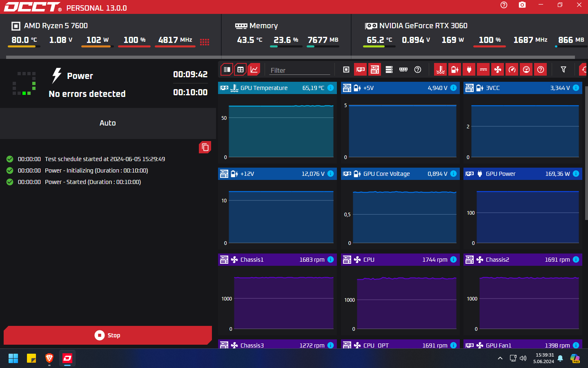Open help from title bar icon
Screen dimensions: 588x368
pos(504,5)
